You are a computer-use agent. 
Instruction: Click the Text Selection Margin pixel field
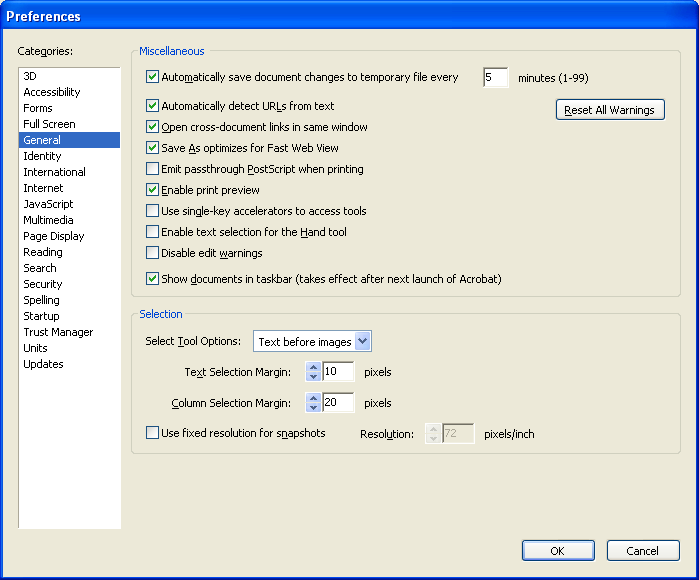pos(338,372)
